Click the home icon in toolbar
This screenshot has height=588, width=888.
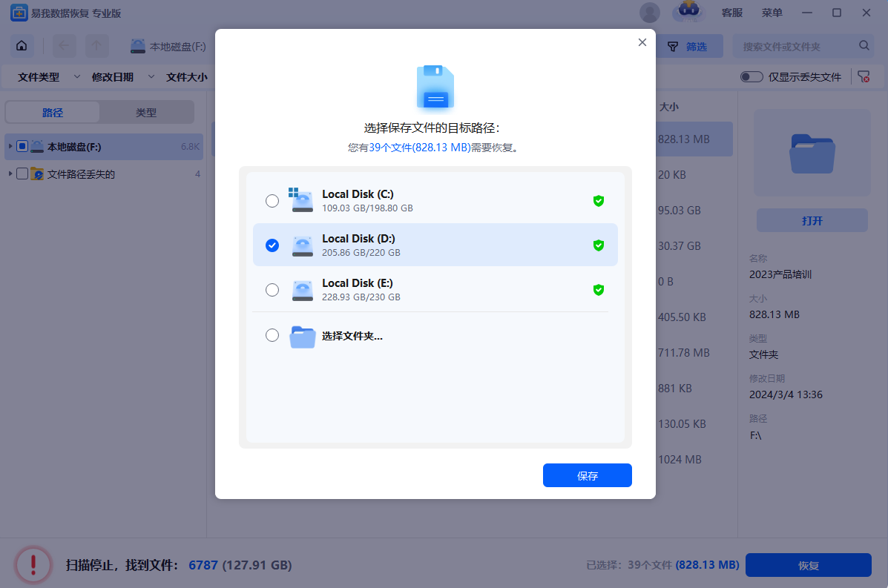point(22,46)
